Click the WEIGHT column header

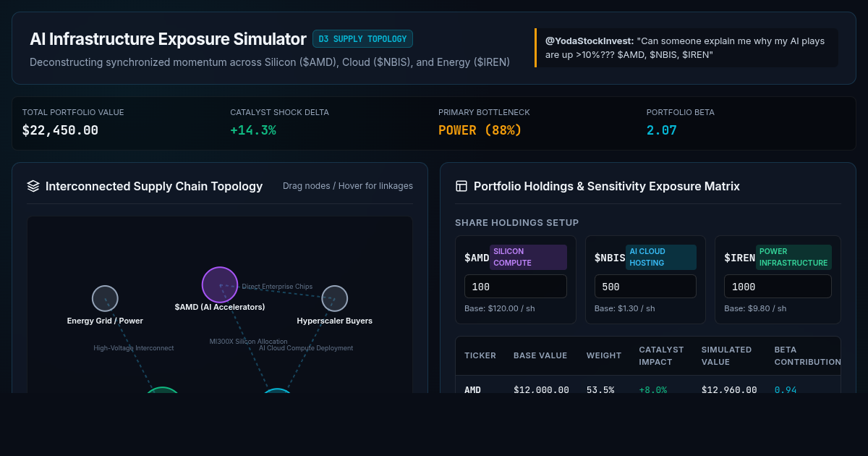pyautogui.click(x=604, y=355)
